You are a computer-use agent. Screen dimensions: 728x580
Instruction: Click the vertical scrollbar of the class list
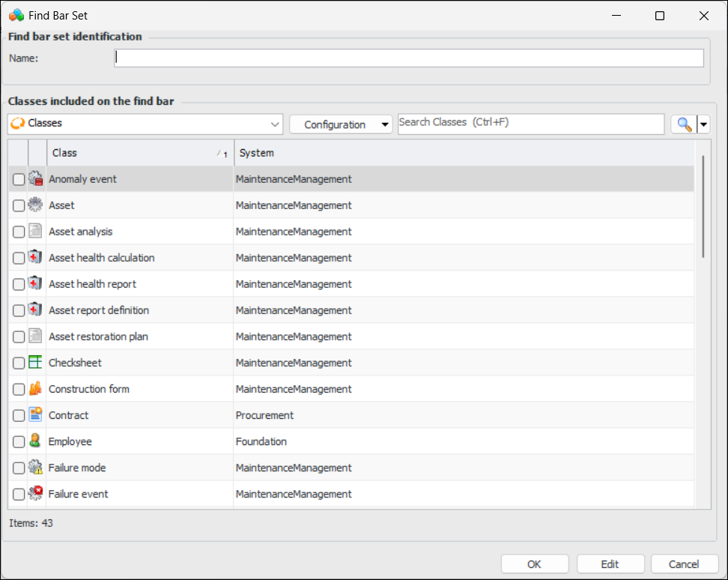coord(703,206)
